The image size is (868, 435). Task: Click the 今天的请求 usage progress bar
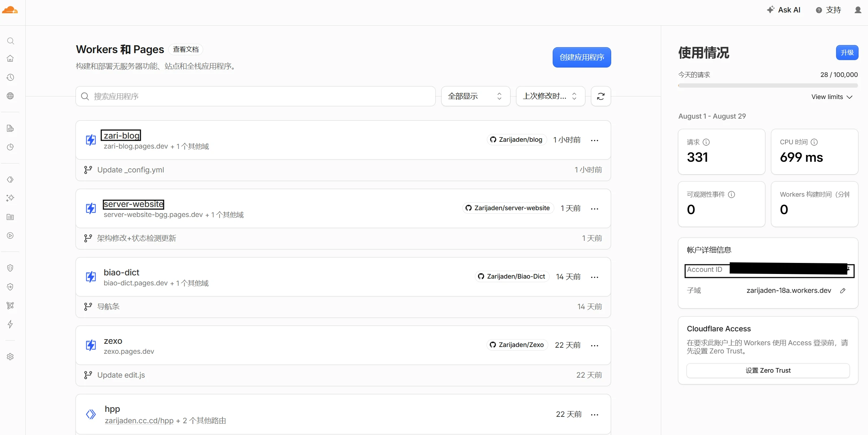768,86
